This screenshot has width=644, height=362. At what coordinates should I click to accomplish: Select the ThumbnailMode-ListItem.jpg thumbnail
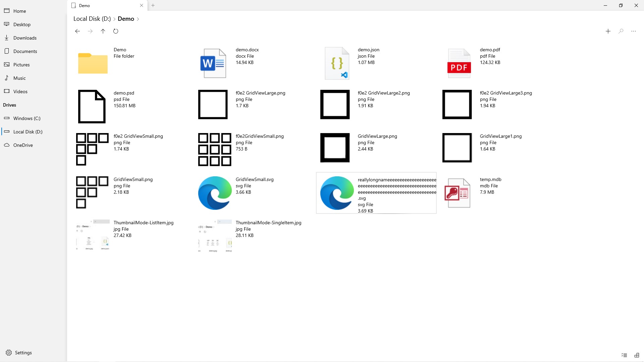pyautogui.click(x=93, y=236)
